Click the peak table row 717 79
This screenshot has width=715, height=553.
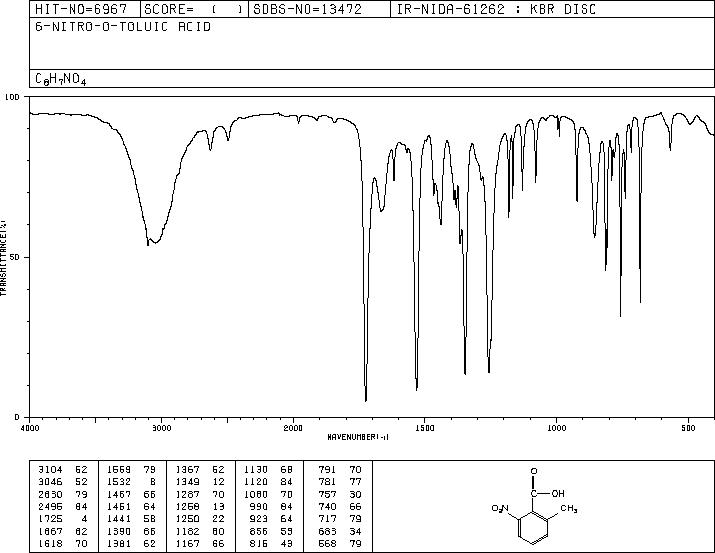[340, 519]
